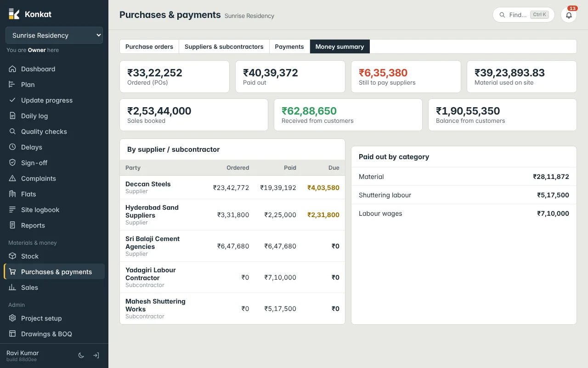Click the Purchases & payments cart icon
Screen dimensions: 588x368
[x=12, y=272]
